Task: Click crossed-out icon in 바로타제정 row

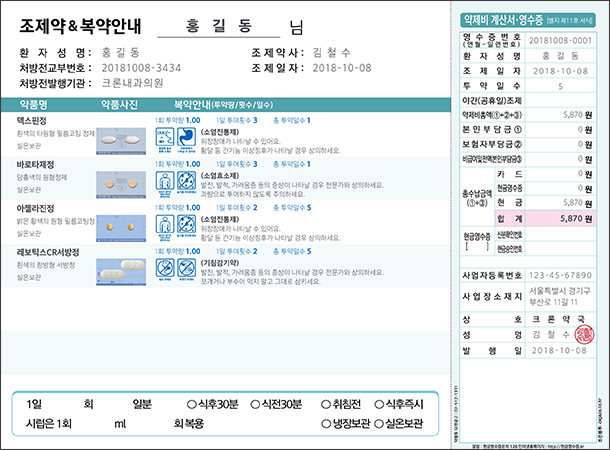Action: tap(186, 181)
